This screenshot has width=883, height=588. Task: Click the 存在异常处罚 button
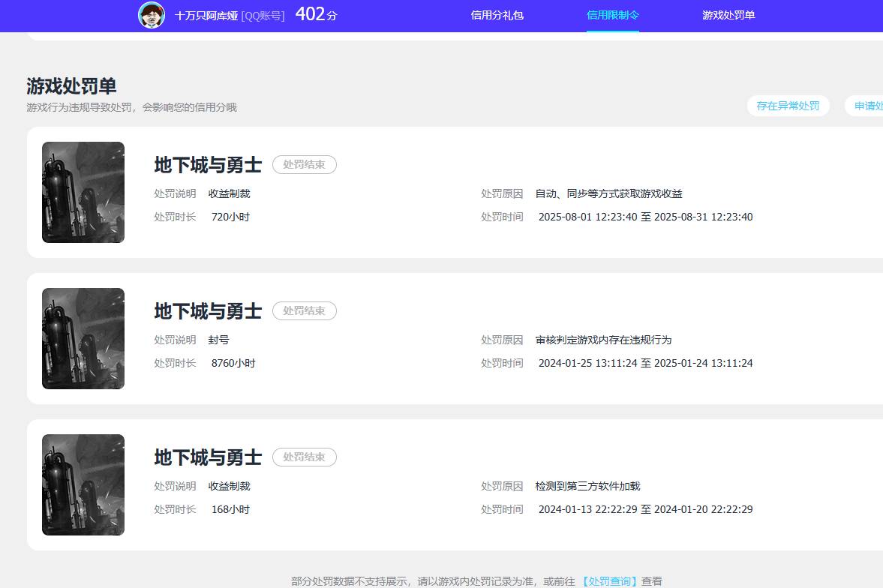788,105
